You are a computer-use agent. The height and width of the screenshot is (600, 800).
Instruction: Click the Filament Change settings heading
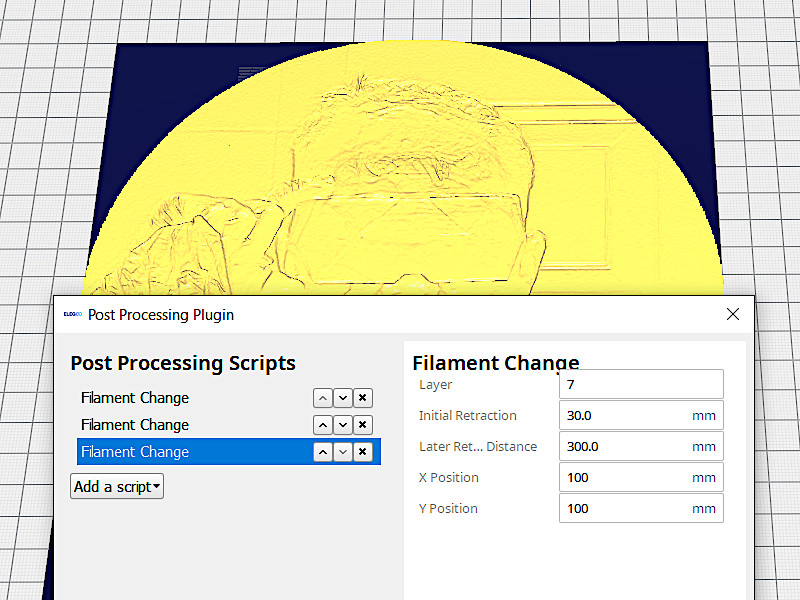coord(496,363)
